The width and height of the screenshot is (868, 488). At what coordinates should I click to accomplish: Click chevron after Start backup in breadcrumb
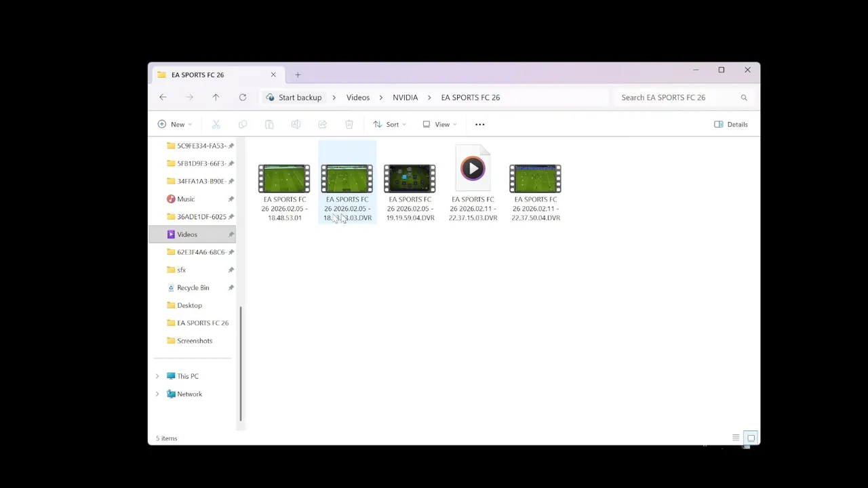pos(334,98)
